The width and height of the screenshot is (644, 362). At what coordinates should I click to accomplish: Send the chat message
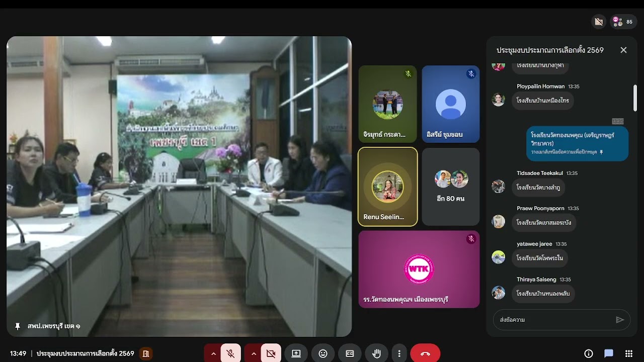pyautogui.click(x=620, y=320)
